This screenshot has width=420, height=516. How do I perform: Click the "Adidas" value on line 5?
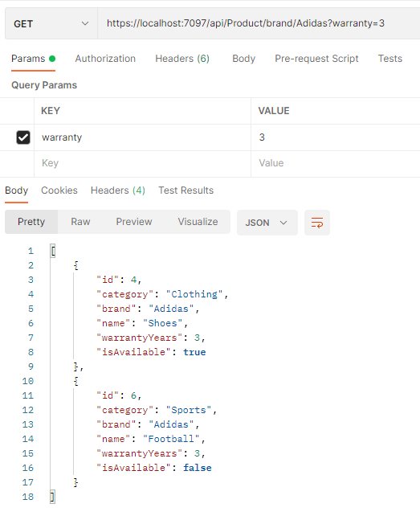pos(171,309)
